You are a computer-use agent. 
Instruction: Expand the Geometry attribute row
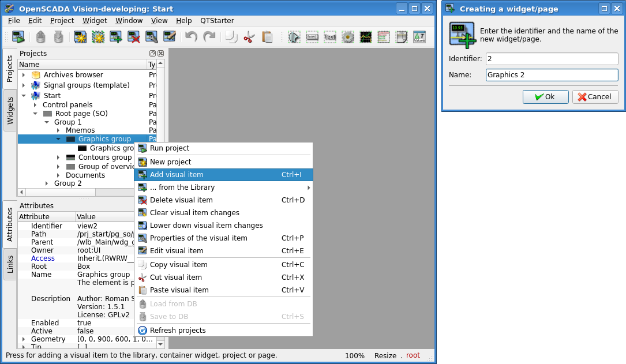(x=24, y=339)
